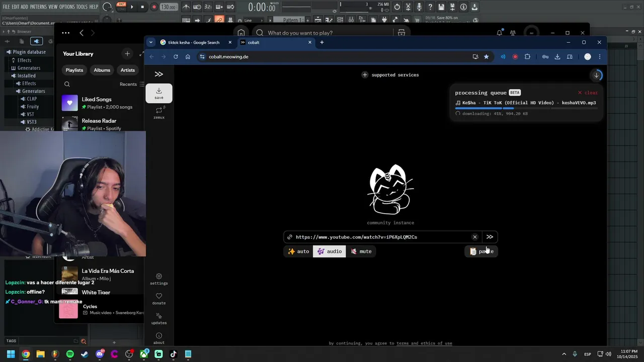Go to Chrome home page
The width and height of the screenshot is (644, 362).
click(x=188, y=57)
